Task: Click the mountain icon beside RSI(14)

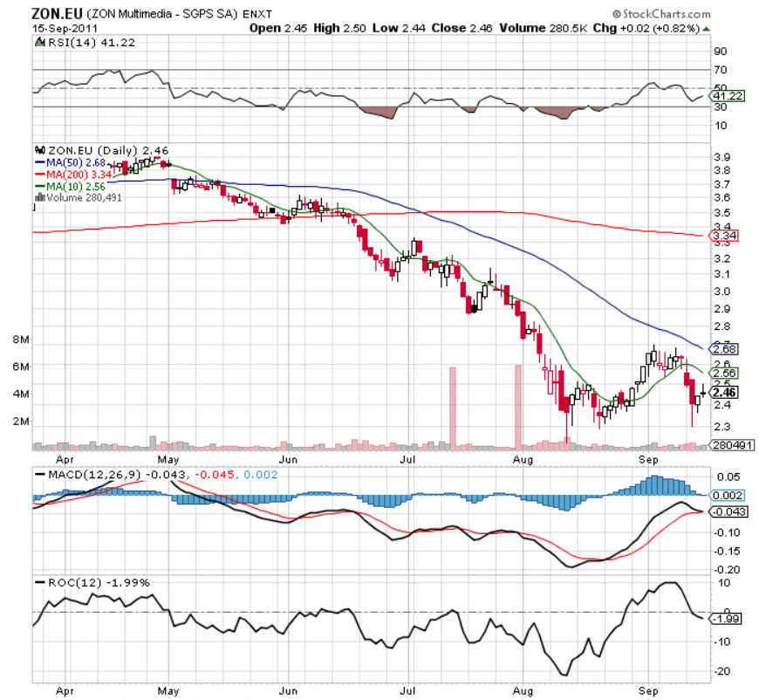Action: 39,43
